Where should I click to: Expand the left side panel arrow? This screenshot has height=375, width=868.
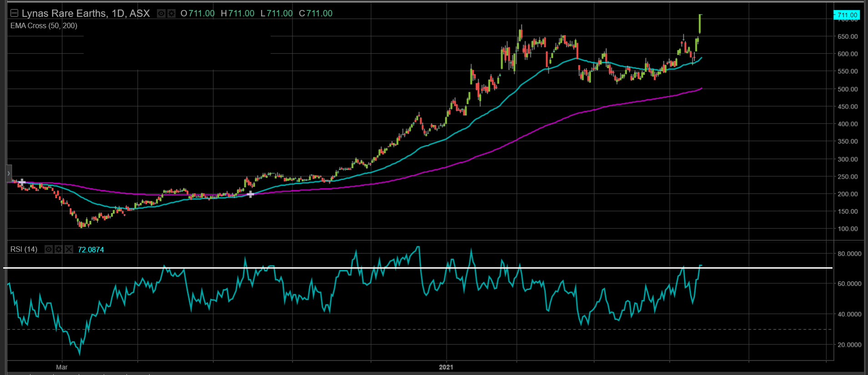point(9,174)
